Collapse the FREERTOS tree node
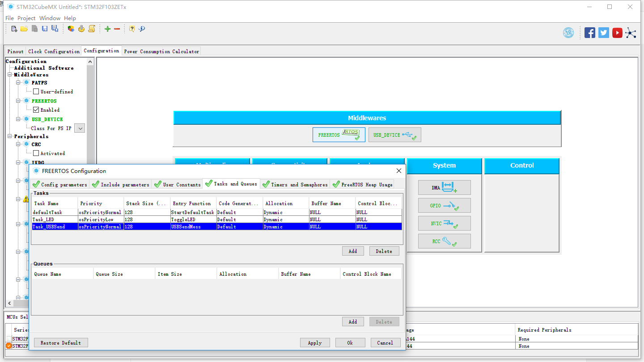The height and width of the screenshot is (362, 644). pos(18,101)
